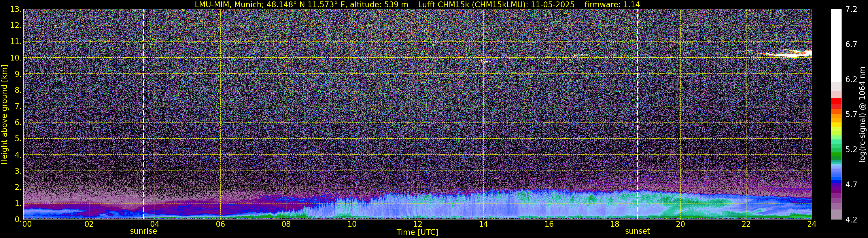This screenshot has height=238, width=868.
Task: Click the dashed white sunrise marker line
Action: click(143, 114)
